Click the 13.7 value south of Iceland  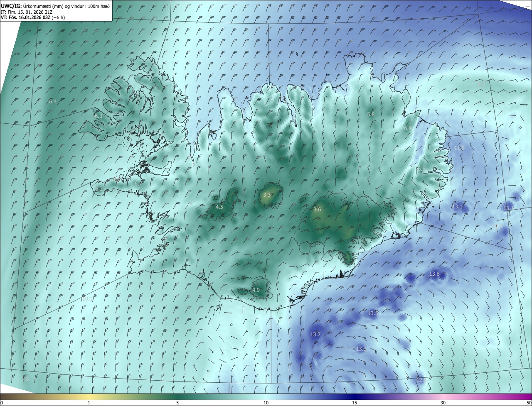point(315,335)
